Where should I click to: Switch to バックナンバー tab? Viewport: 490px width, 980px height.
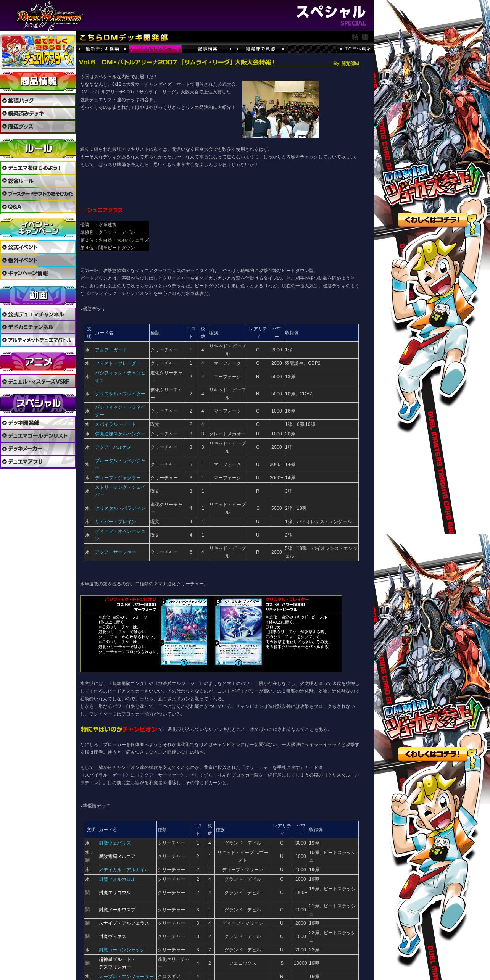point(155,49)
